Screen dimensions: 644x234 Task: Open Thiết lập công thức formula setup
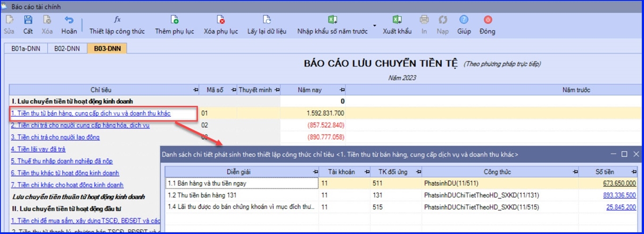pyautogui.click(x=117, y=25)
